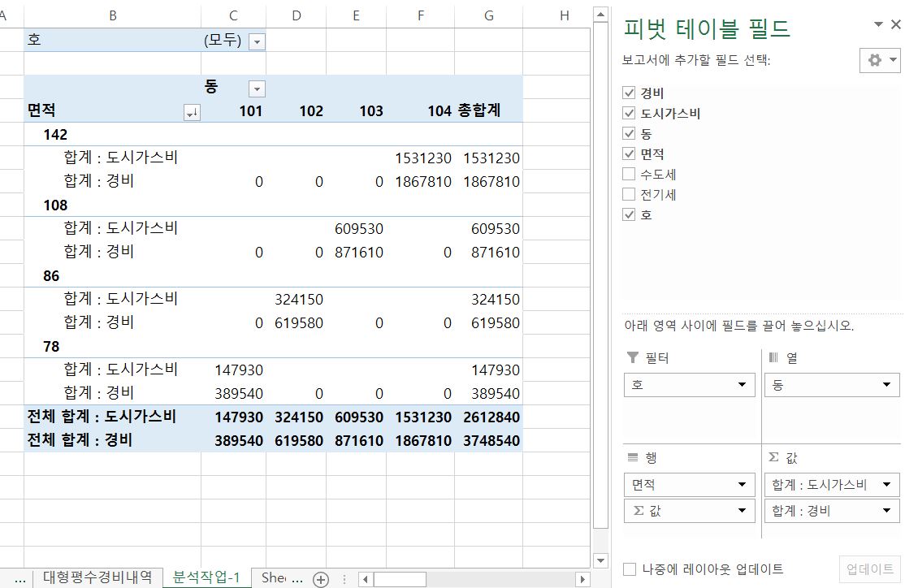This screenshot has width=905, height=588.
Task: Select the 분석작업-1 sheet tab
Action: point(206,577)
